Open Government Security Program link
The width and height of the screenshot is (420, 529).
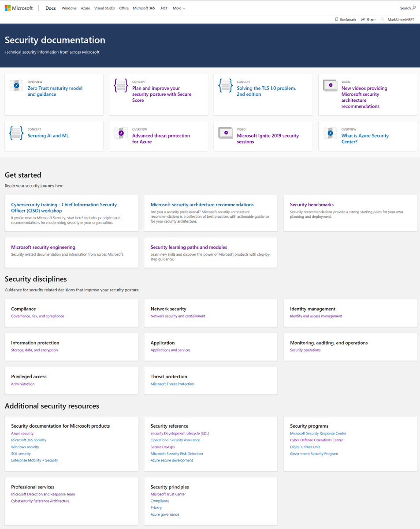(314, 454)
